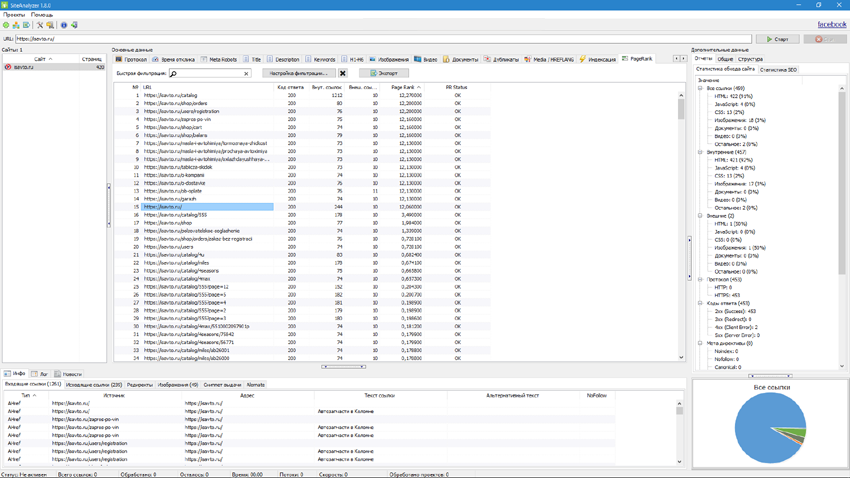This screenshot has height=478, width=850.
Task: Select the isavto.ru site row
Action: tap(54, 67)
